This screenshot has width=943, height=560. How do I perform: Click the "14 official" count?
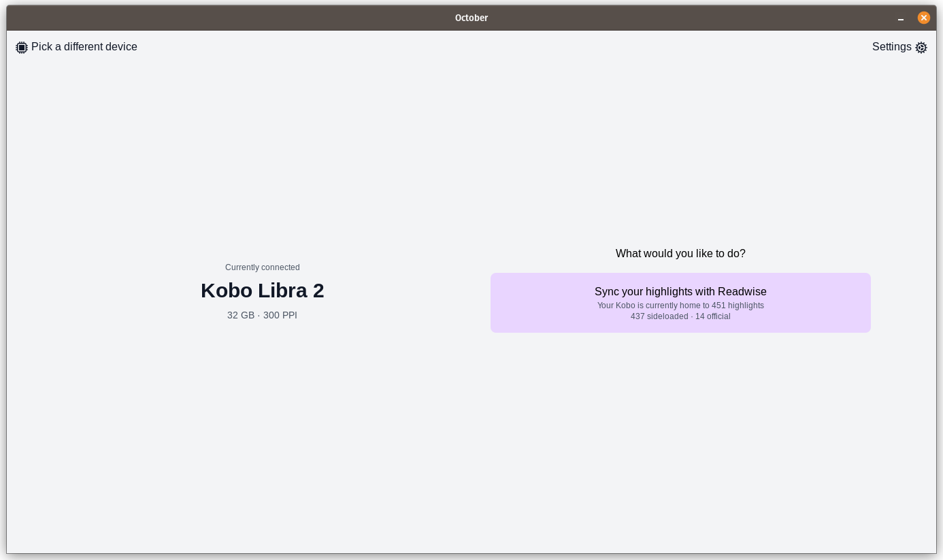pos(712,316)
